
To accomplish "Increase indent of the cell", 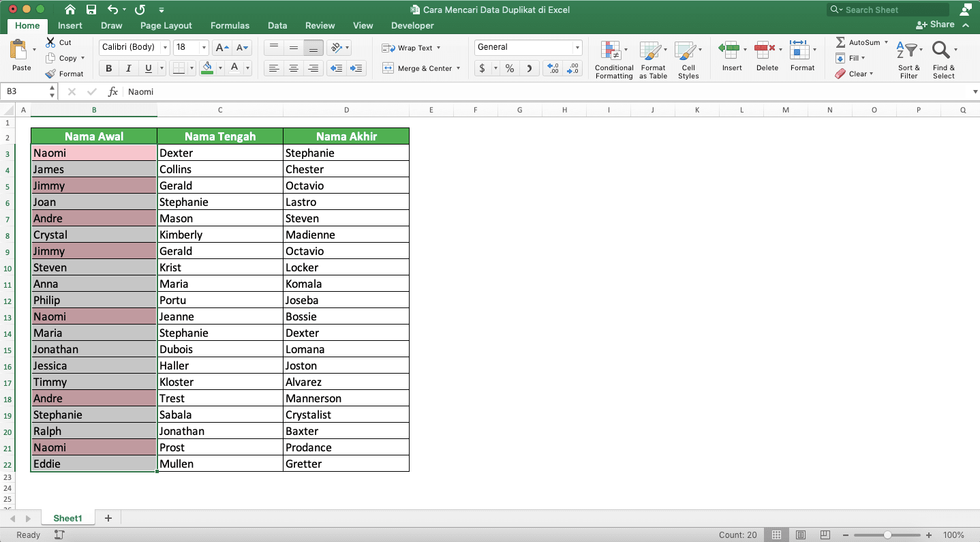I will 356,68.
